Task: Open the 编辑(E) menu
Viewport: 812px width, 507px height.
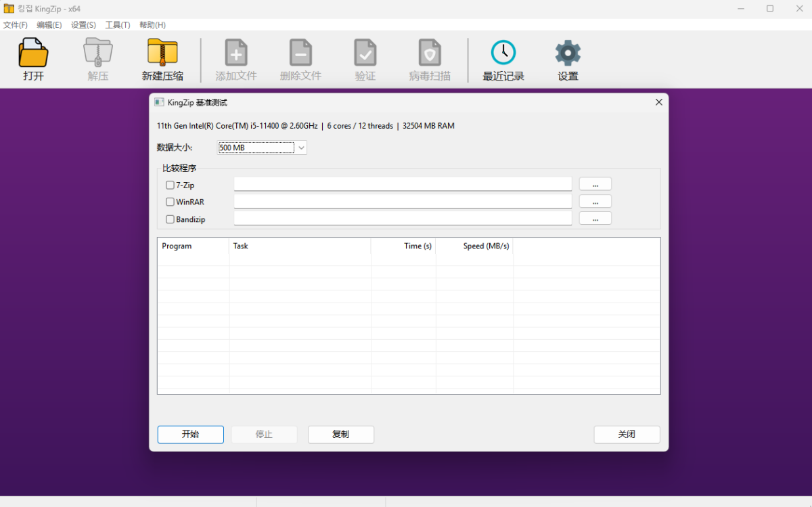Action: click(x=49, y=25)
